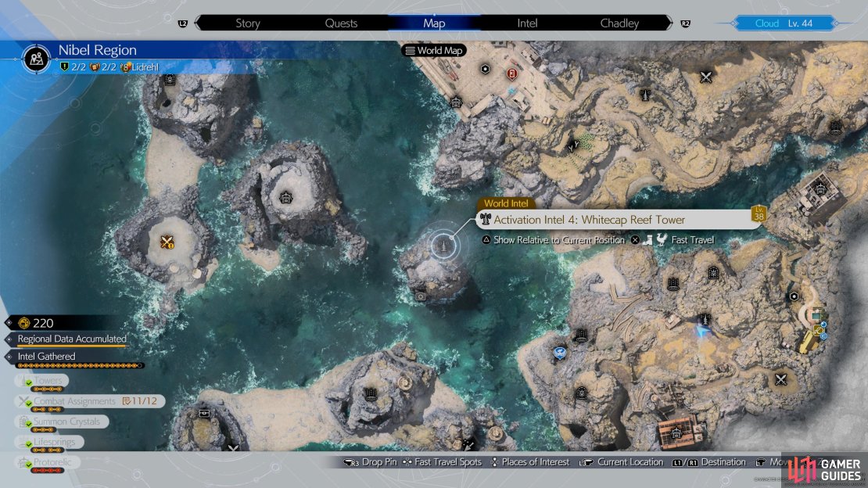Select the chocobo tracks marker near the green field
The height and width of the screenshot is (488, 868).
click(x=573, y=146)
